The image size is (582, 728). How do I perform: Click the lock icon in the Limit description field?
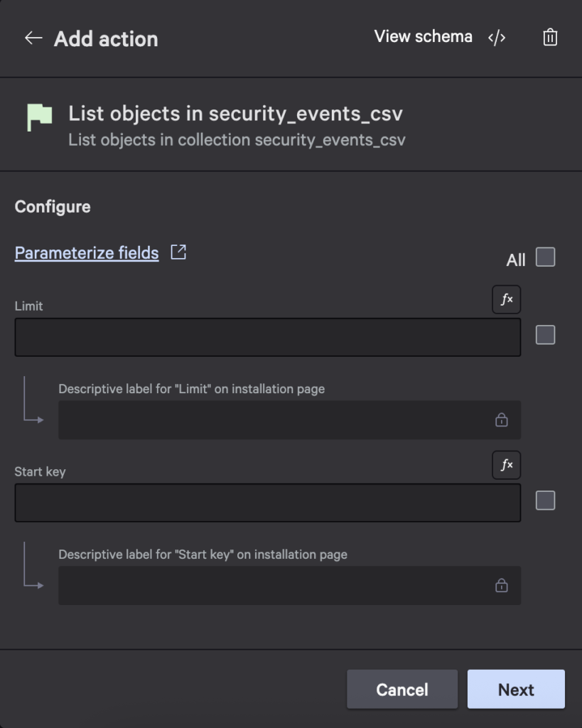click(502, 419)
